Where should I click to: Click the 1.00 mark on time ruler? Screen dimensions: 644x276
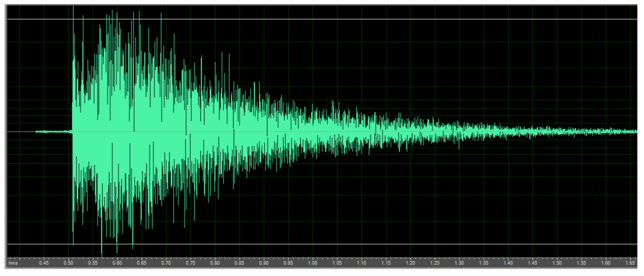312,263
